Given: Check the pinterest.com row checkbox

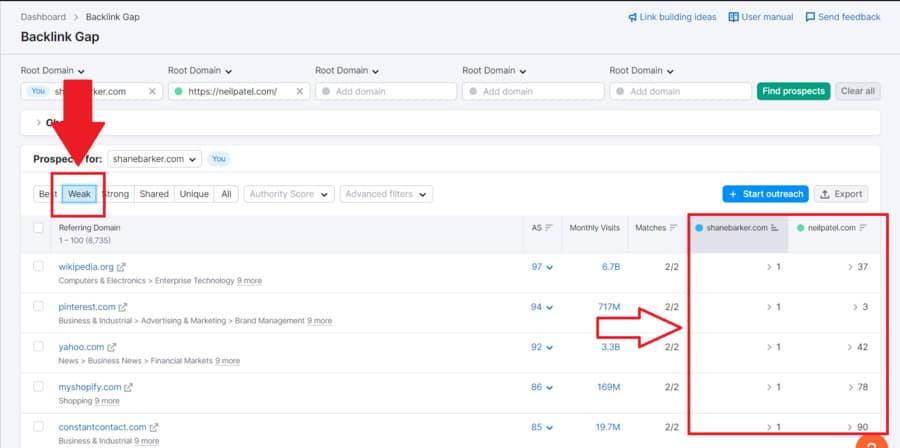Looking at the screenshot, I should (x=38, y=306).
